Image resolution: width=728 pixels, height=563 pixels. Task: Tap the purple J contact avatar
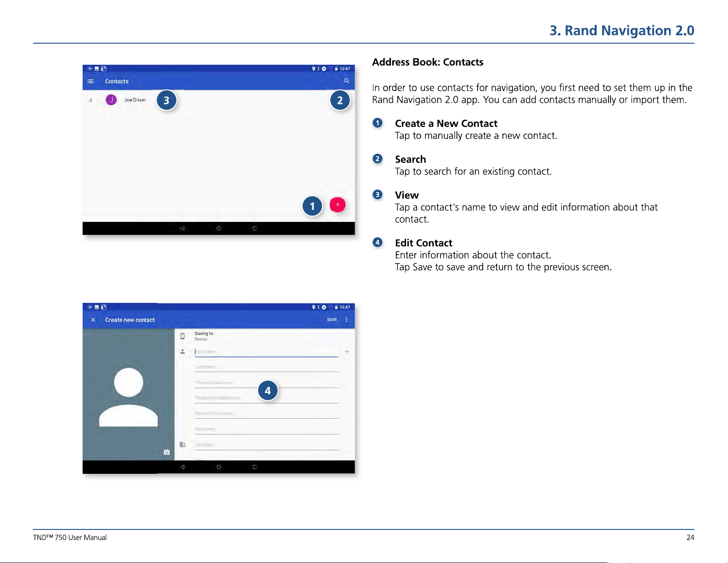coord(111,100)
